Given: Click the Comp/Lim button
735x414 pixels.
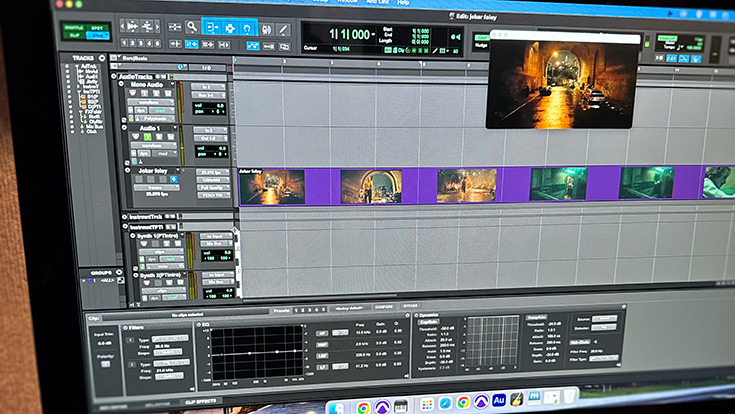Looking at the screenshot, I should coord(536,317).
